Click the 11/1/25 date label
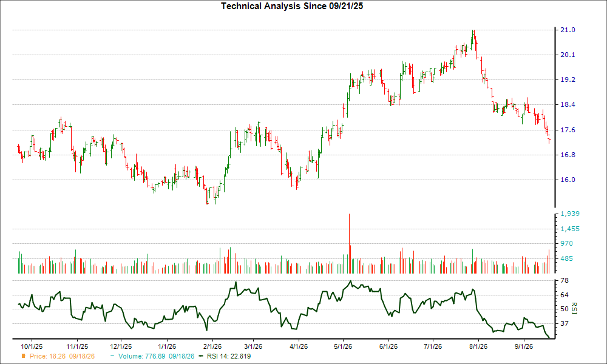607x364 pixels. 77,346
